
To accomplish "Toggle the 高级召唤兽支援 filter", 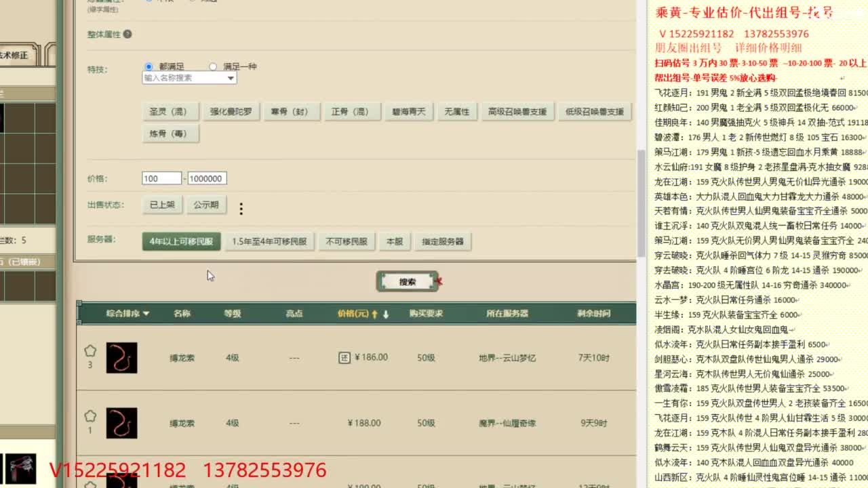I will [517, 112].
